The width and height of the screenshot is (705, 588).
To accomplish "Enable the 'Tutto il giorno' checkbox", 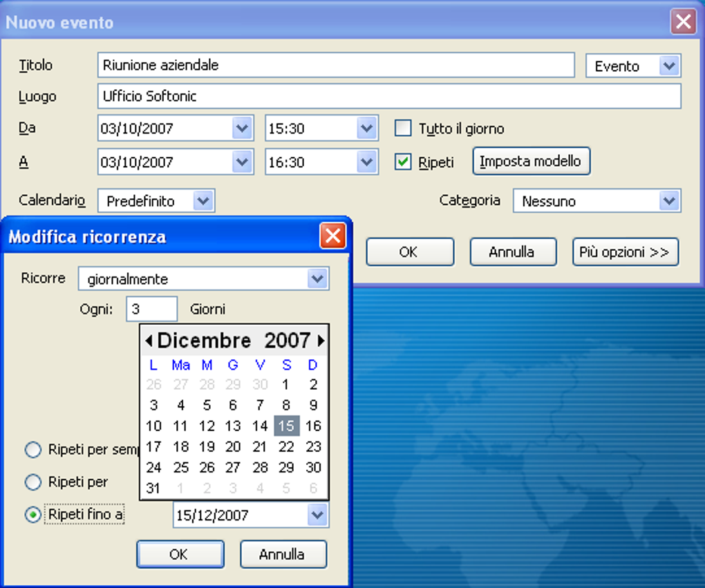I will coord(403,128).
